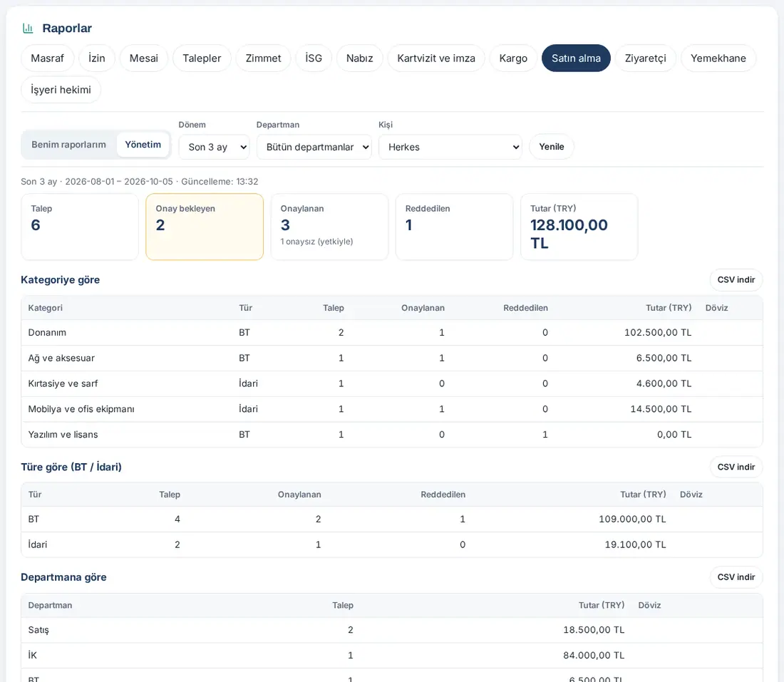Open the İSG report tab
Viewport: 784px width, 682px height.
click(314, 58)
